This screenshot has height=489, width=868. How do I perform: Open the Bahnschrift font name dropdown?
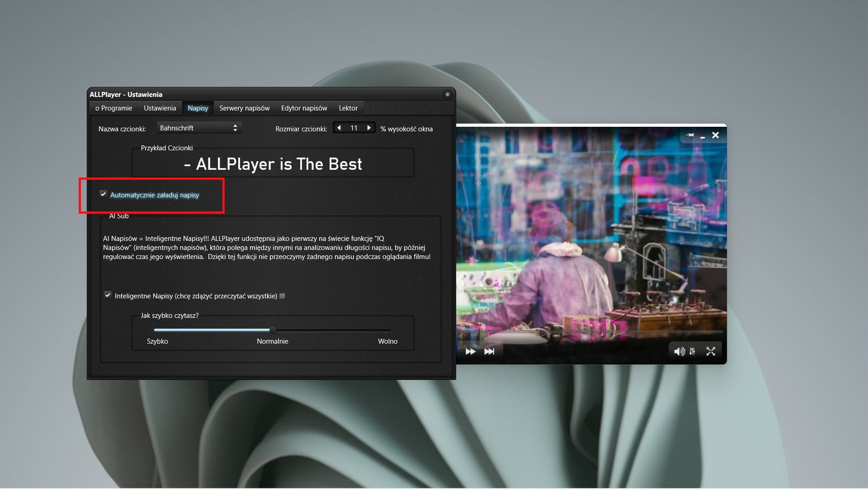[199, 128]
